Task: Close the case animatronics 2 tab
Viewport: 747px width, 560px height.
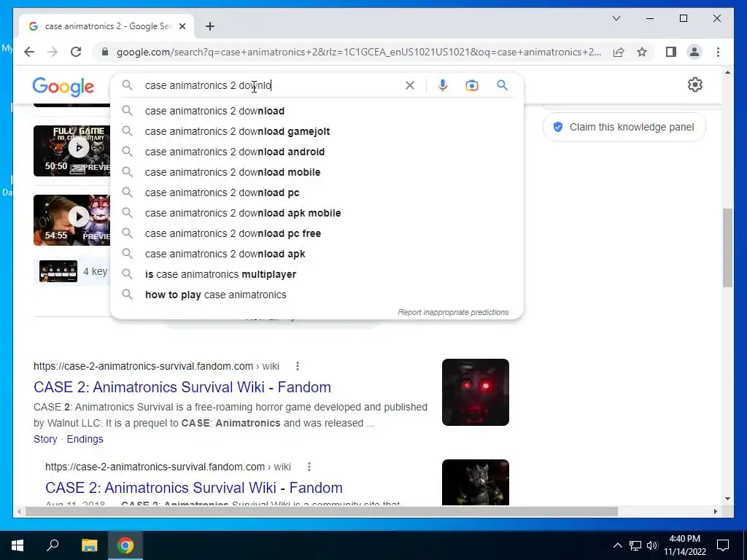Action: coord(182,26)
